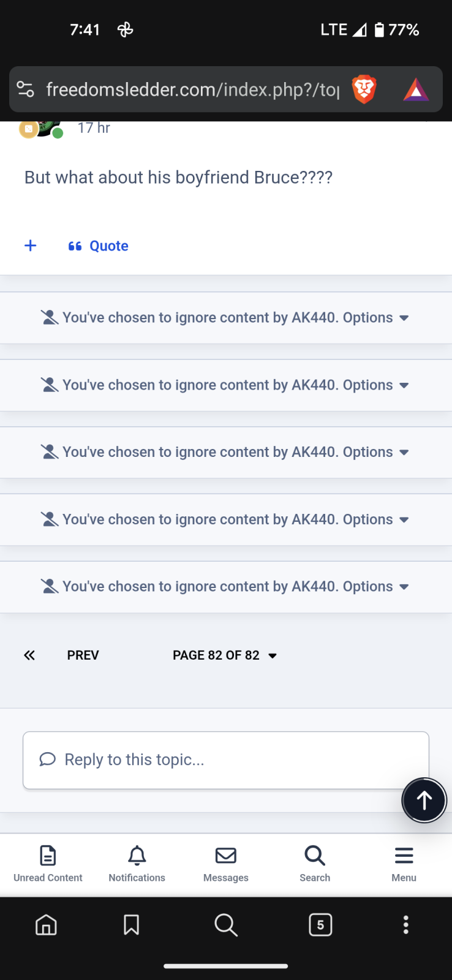Expand Options on third ignored AK440 post
The image size is (452, 980).
tap(375, 452)
